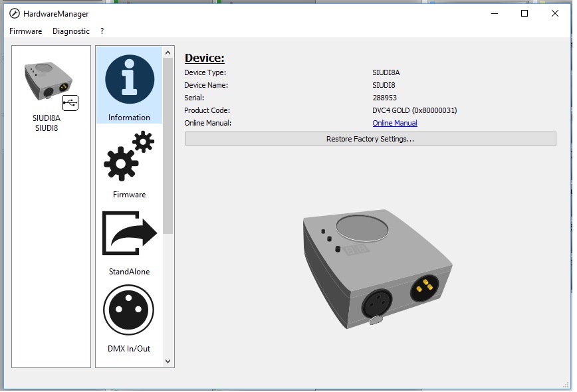Image resolution: width=577 pixels, height=392 pixels.
Task: Maximize the HardwareManager window
Action: pos(524,13)
